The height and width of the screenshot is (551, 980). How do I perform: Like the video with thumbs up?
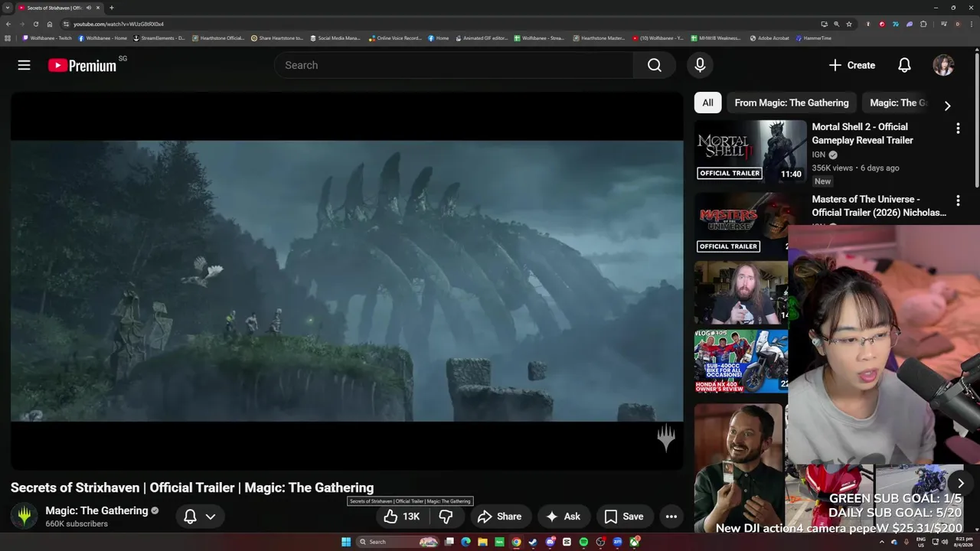[x=402, y=517]
